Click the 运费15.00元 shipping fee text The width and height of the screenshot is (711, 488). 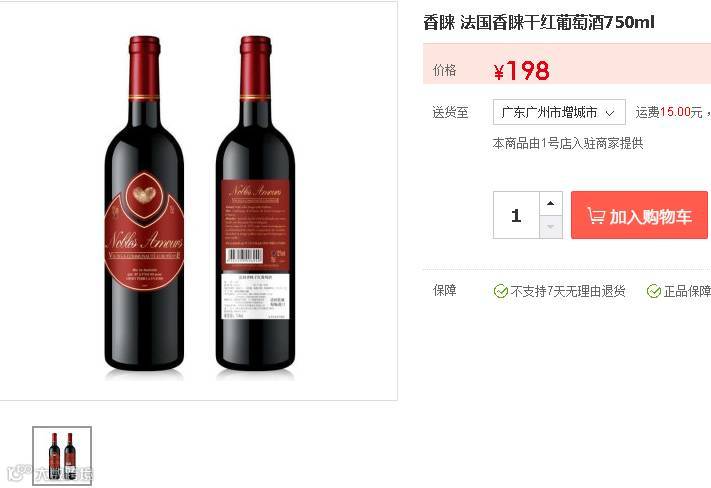[x=669, y=112]
